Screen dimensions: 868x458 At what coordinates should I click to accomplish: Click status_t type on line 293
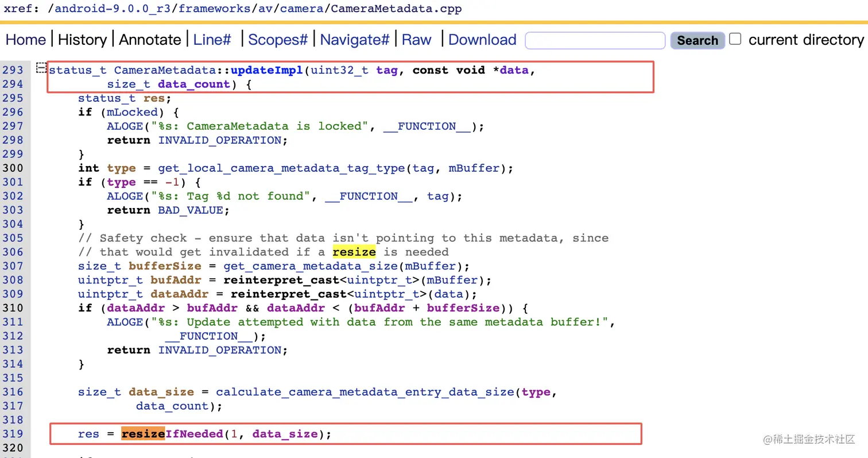78,70
